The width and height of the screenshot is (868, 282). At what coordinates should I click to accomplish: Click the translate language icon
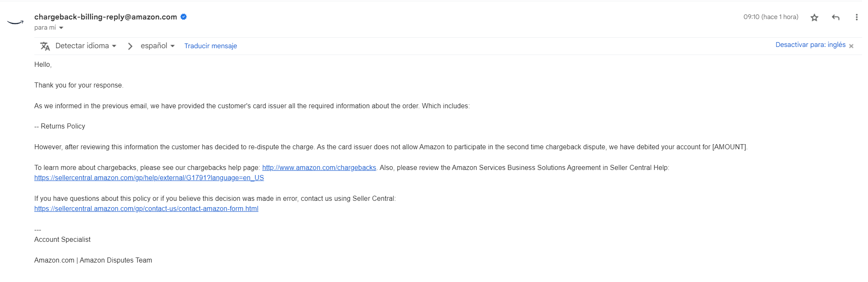(45, 46)
